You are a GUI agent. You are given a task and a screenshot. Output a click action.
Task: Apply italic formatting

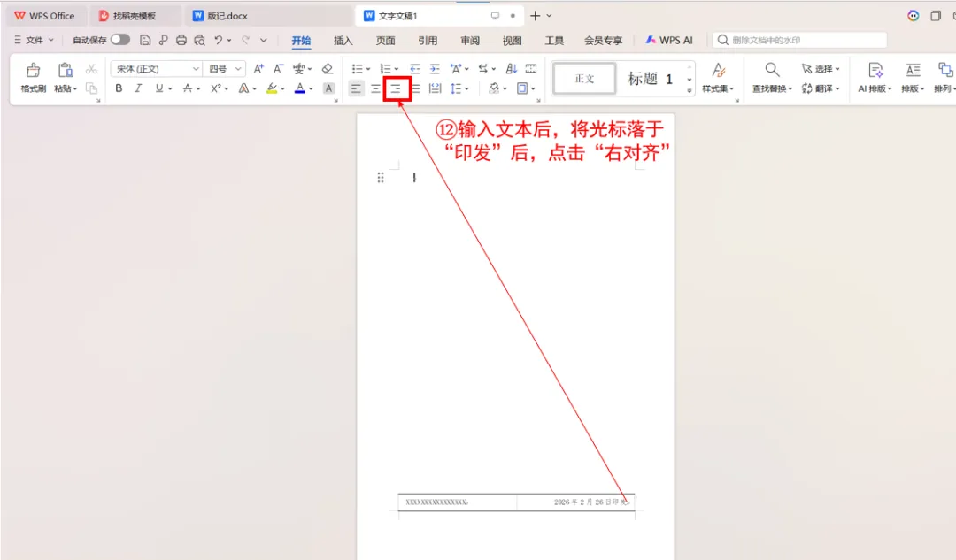coord(138,88)
